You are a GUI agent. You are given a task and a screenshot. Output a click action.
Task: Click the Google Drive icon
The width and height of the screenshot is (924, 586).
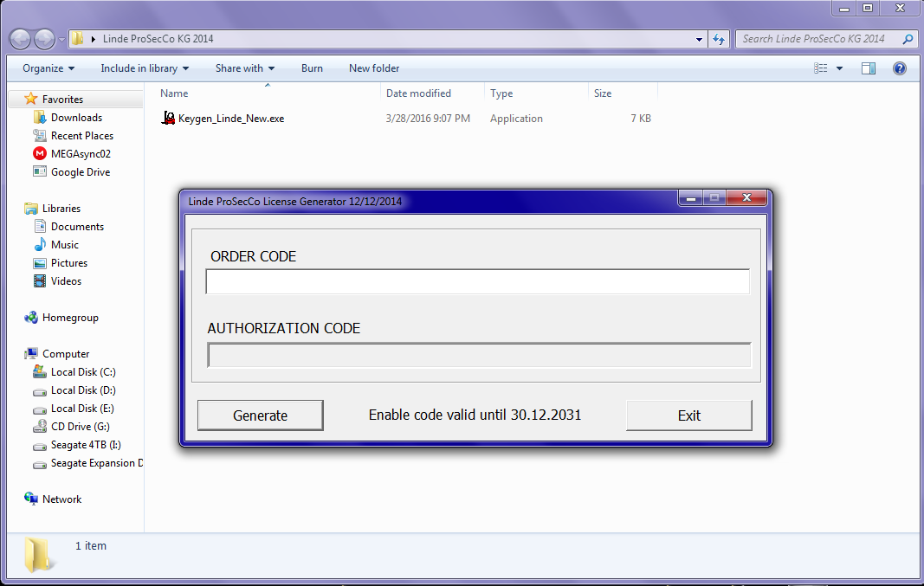tap(40, 172)
